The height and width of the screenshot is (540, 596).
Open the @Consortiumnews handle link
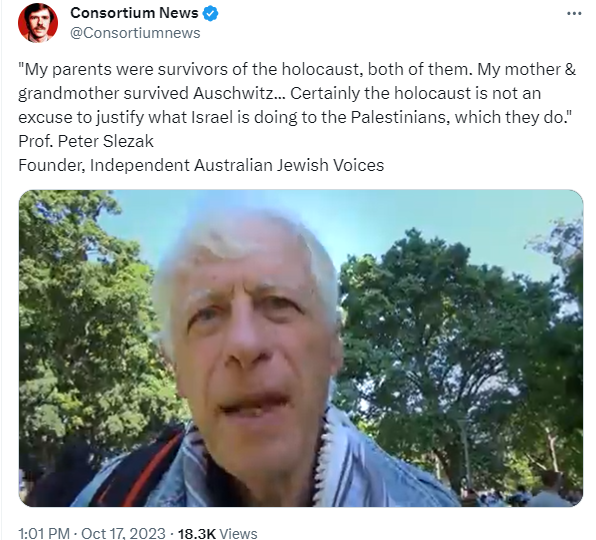pyautogui.click(x=135, y=33)
